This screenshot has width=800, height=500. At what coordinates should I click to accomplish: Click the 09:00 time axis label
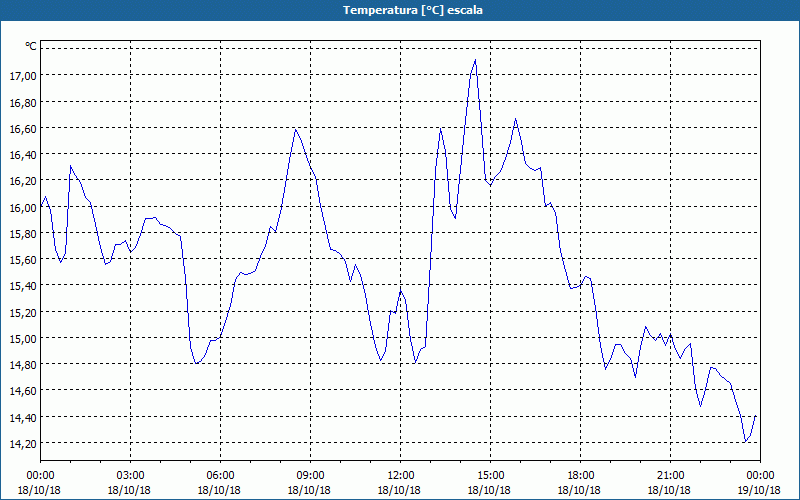(x=310, y=476)
